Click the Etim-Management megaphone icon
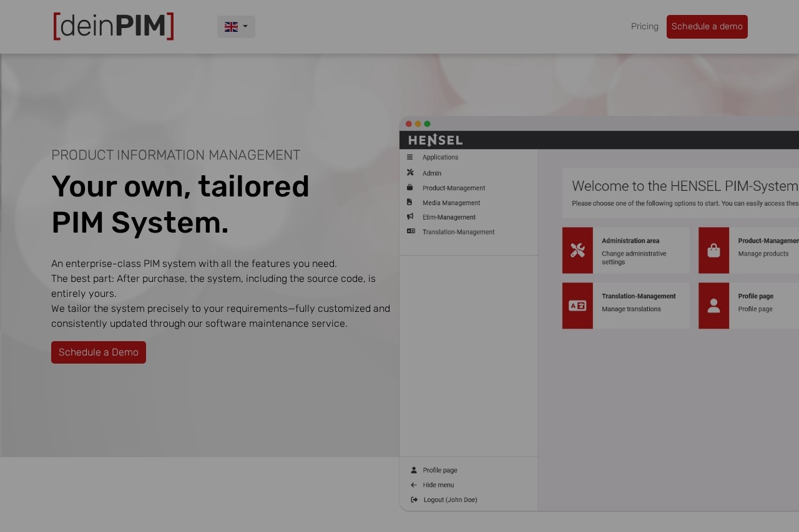 pyautogui.click(x=410, y=217)
